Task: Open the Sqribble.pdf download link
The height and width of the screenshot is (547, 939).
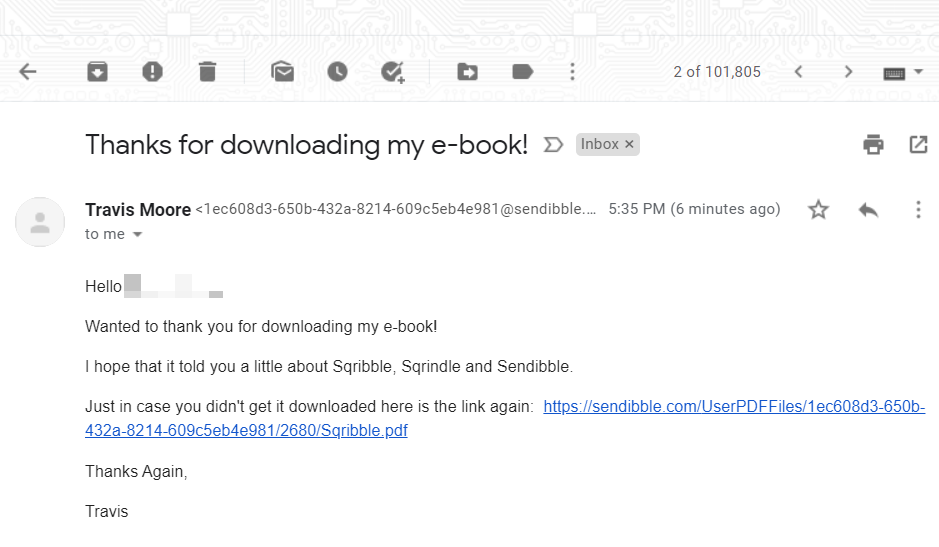Action: pos(733,408)
